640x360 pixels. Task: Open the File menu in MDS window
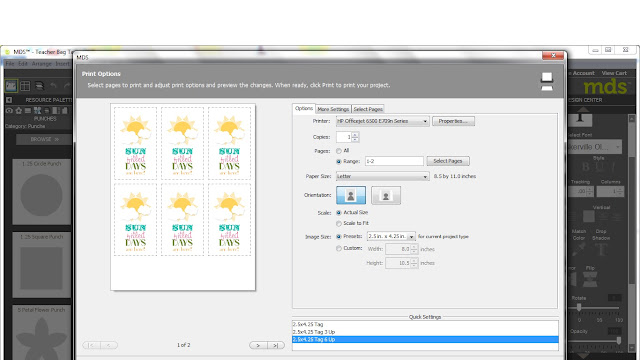(x=10, y=64)
